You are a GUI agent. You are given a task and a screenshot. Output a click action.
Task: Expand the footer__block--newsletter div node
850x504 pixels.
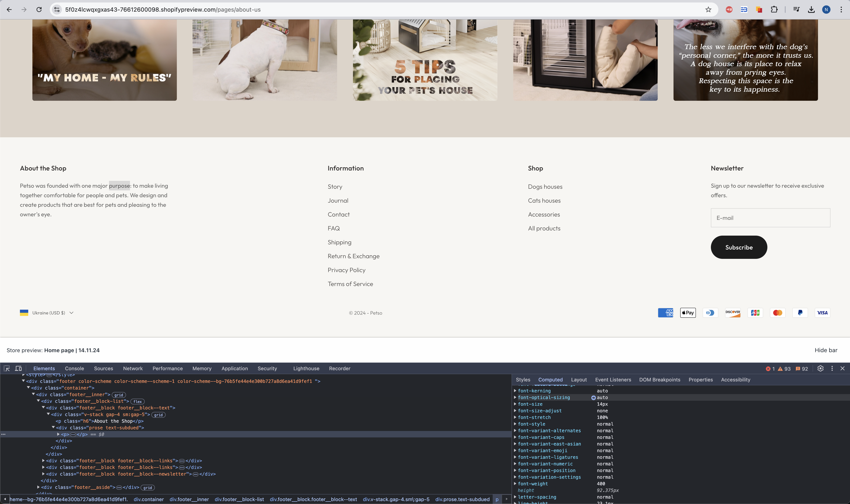coord(44,474)
